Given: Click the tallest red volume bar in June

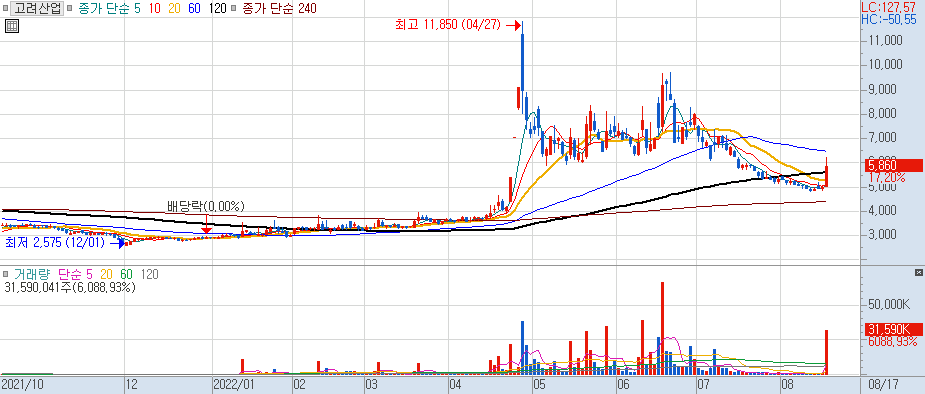Looking at the screenshot, I should point(662,328).
